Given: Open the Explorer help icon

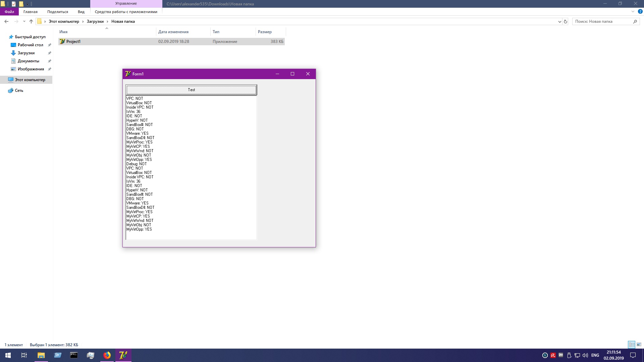Looking at the screenshot, I should coord(640,11).
